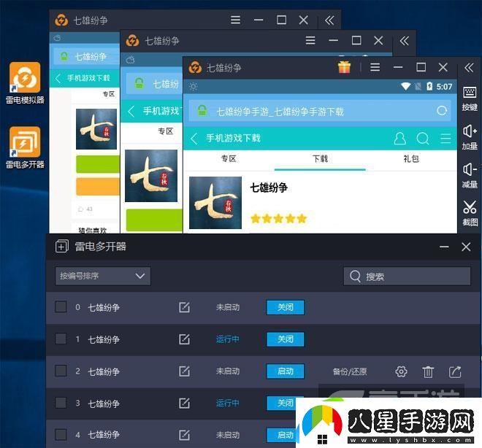482x448 pixels.
Task: Click orange button in rearmost emulator window
Action: pos(98,186)
